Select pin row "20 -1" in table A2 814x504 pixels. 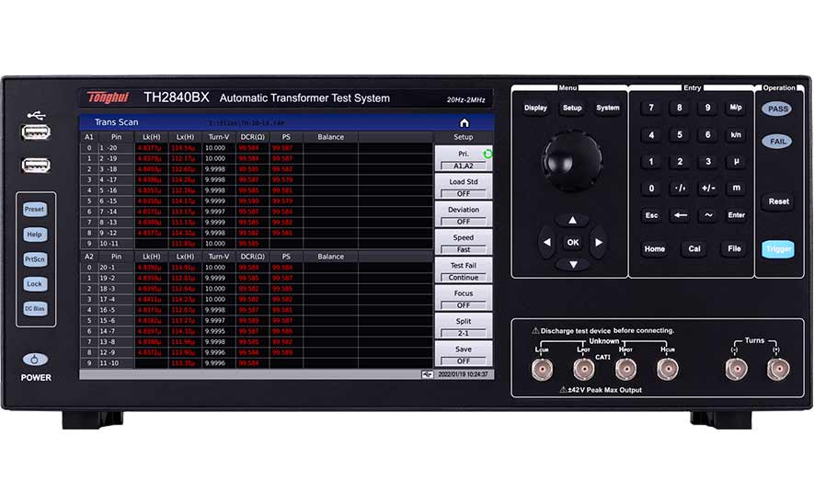click(257, 268)
